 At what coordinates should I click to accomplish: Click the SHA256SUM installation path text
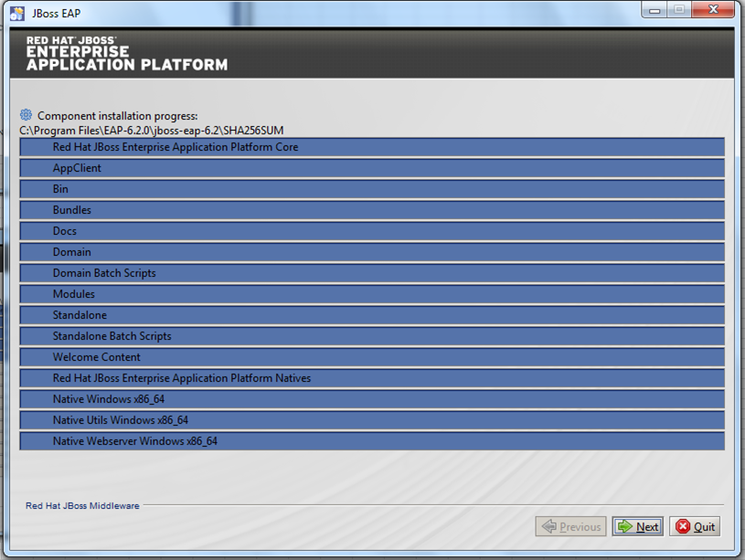click(x=152, y=131)
